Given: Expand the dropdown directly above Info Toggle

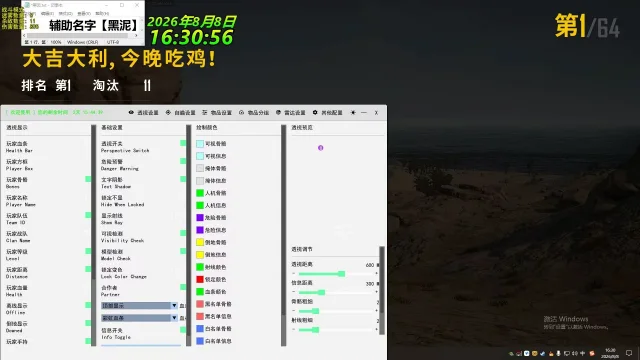Looking at the screenshot, I should click(x=139, y=318).
